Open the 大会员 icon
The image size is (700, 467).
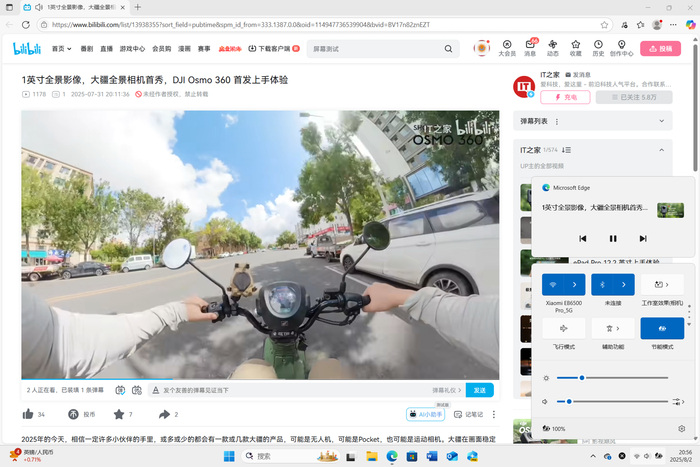point(507,48)
